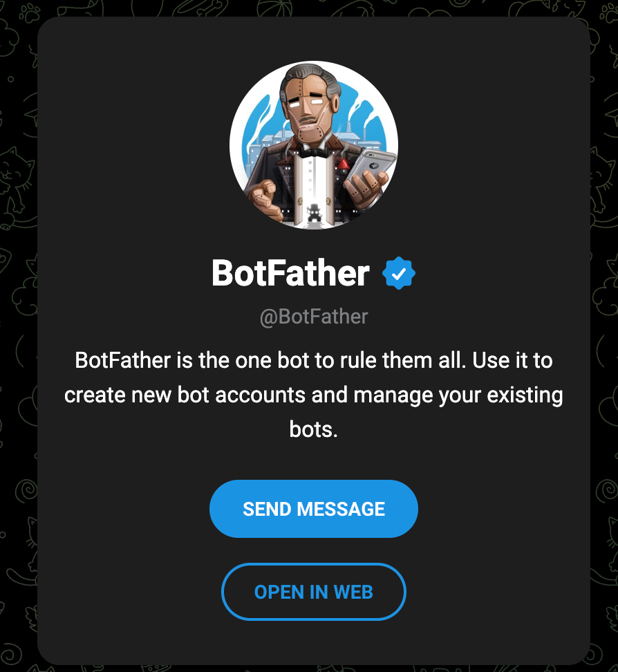Click the word "bots." ending the description

click(313, 430)
